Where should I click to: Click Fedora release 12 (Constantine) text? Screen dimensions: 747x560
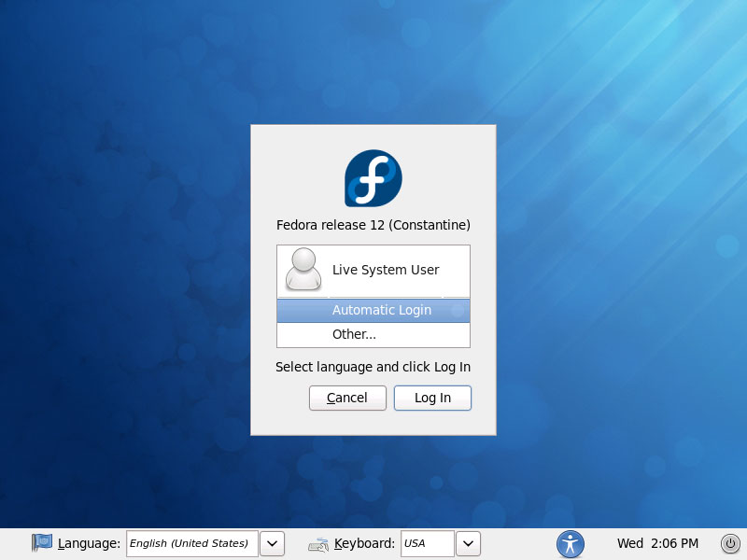[373, 225]
